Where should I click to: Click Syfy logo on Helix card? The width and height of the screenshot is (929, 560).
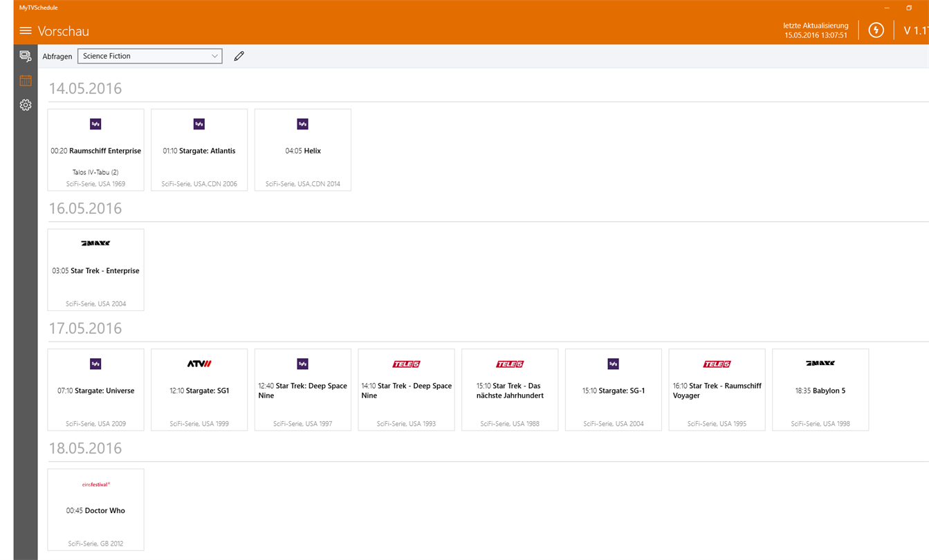point(302,124)
